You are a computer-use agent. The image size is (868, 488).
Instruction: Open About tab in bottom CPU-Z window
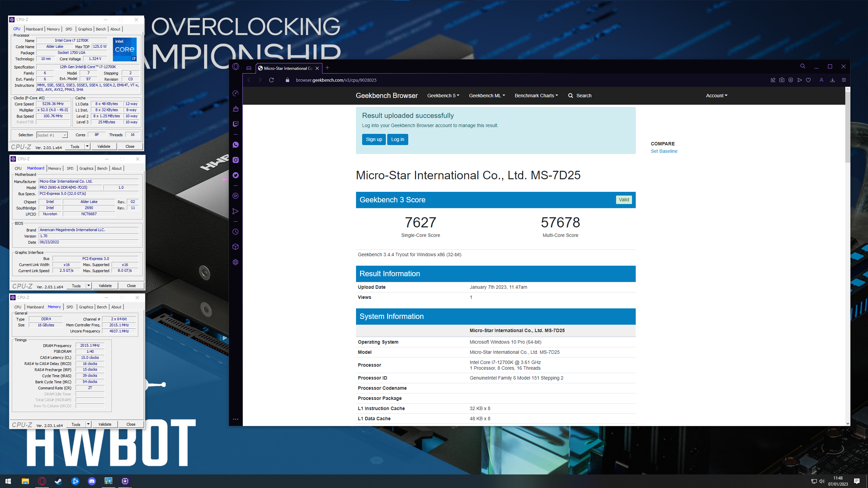point(116,307)
